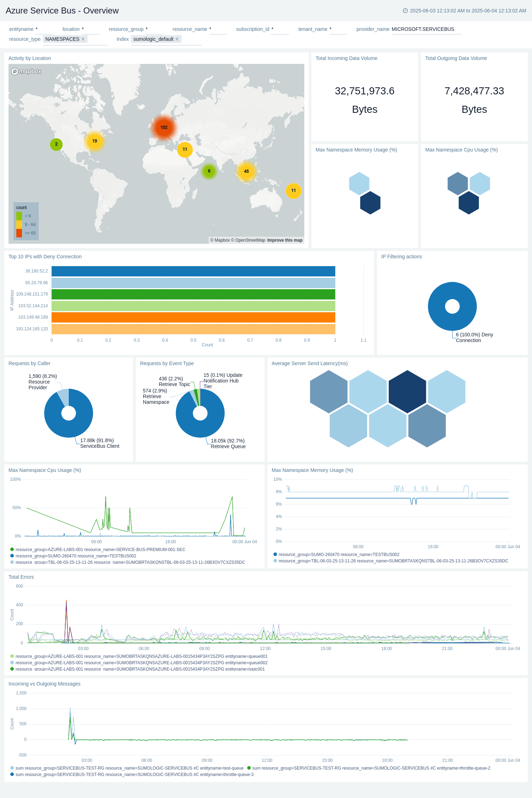Click the tenant_name filter field
This screenshot has height=798, width=532.
tap(338, 29)
